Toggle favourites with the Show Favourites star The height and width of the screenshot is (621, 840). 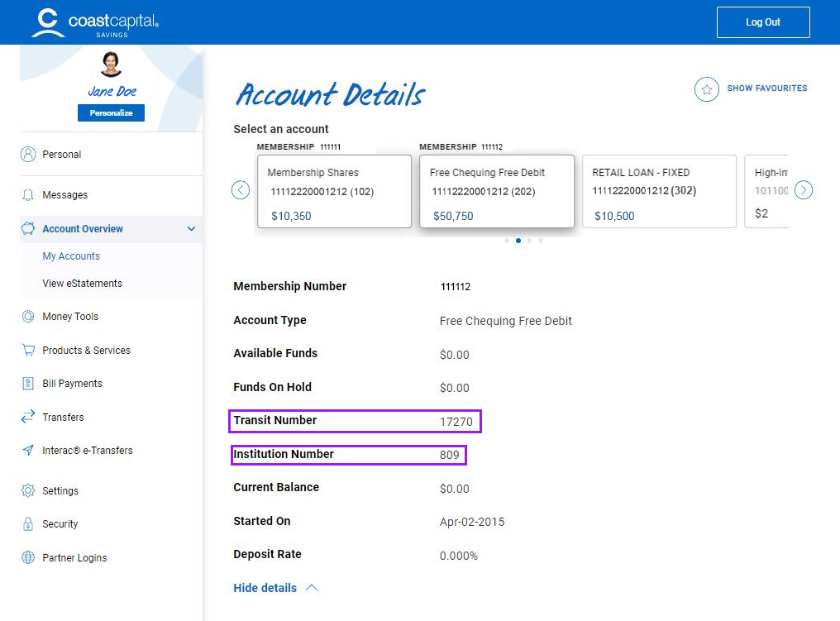(x=706, y=88)
